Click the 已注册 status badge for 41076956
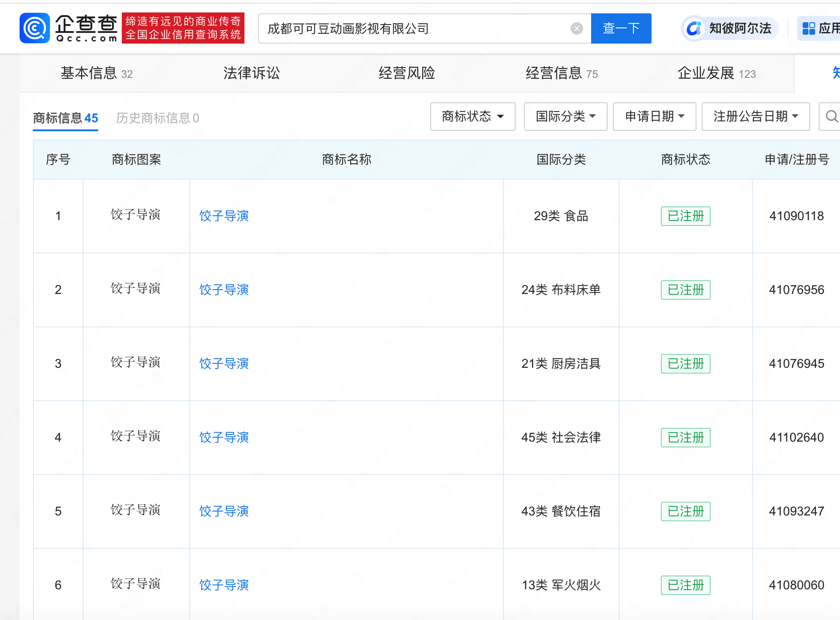The width and height of the screenshot is (840, 620). 685,290
